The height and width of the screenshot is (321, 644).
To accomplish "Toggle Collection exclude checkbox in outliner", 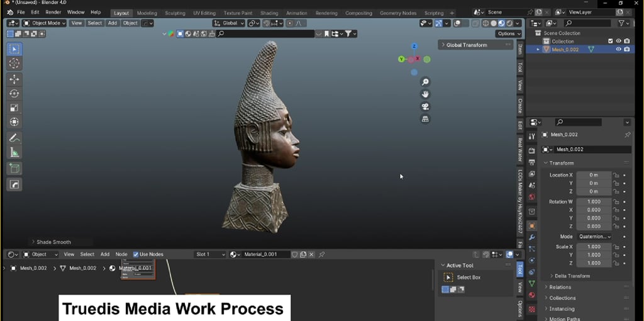I will [x=610, y=41].
